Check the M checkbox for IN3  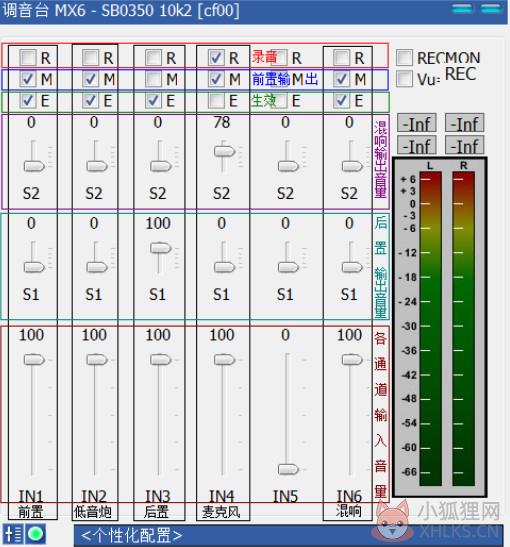153,79
